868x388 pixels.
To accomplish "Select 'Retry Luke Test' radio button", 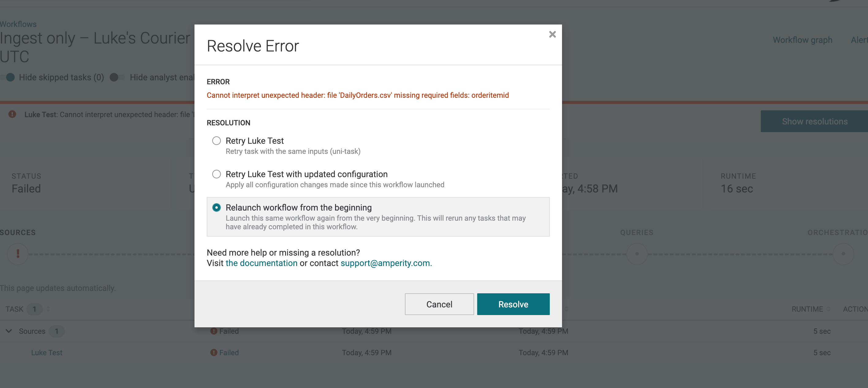I will pyautogui.click(x=216, y=140).
